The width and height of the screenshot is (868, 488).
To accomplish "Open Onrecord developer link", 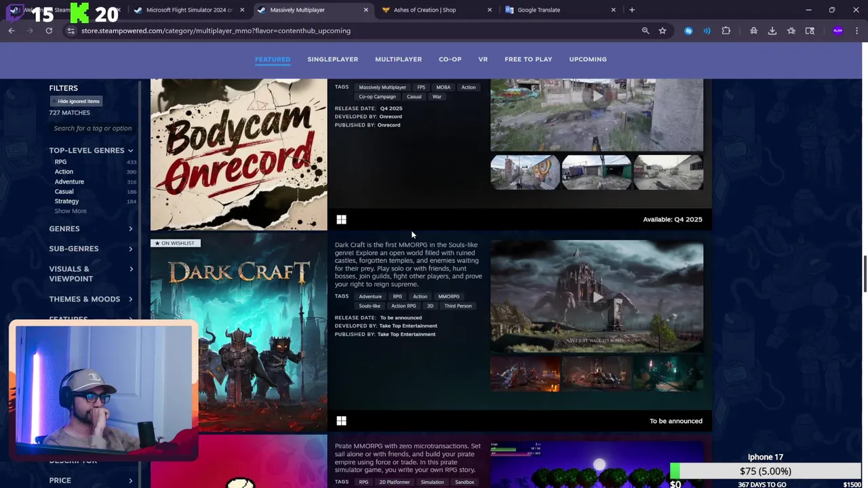I will (x=391, y=117).
